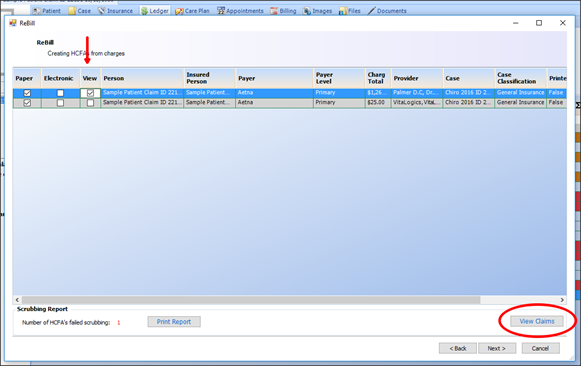Viewport: 581px width, 366px height.
Task: Minimize the ReBill window
Action: click(515, 23)
